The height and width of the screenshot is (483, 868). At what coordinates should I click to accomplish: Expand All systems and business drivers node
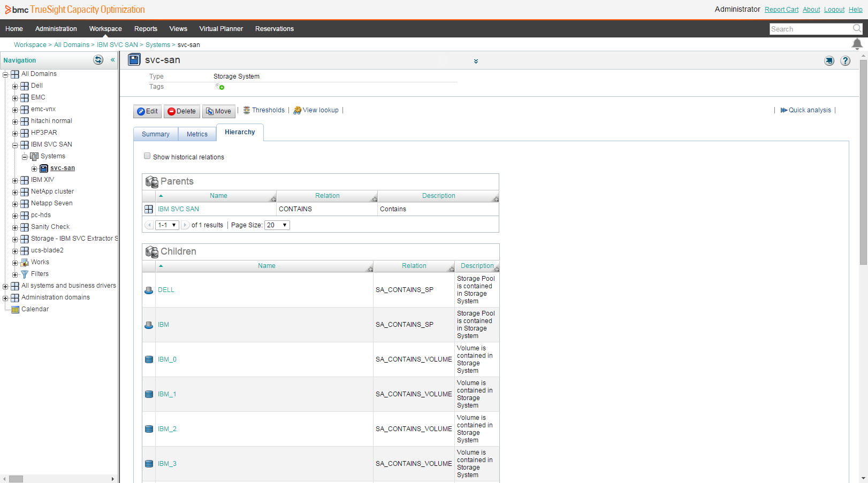tap(5, 286)
